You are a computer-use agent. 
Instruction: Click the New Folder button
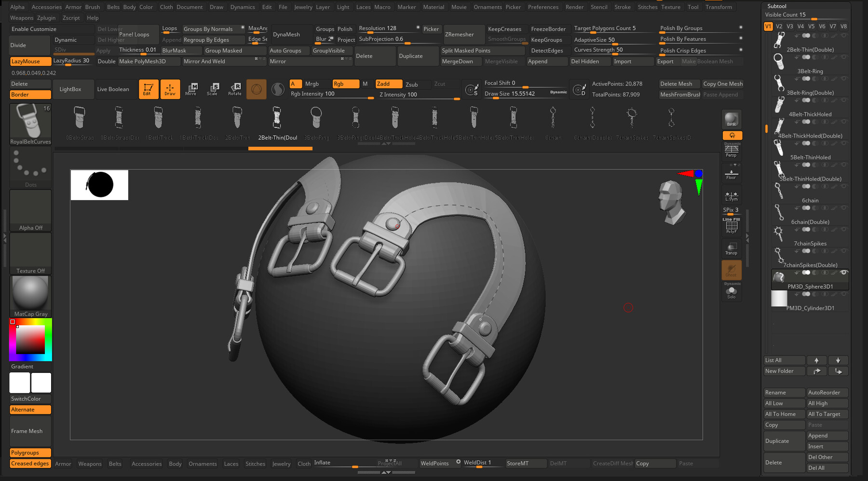785,371
